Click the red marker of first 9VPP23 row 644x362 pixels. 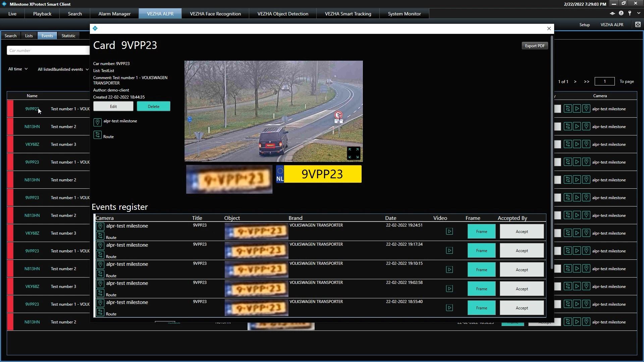[x=10, y=109]
